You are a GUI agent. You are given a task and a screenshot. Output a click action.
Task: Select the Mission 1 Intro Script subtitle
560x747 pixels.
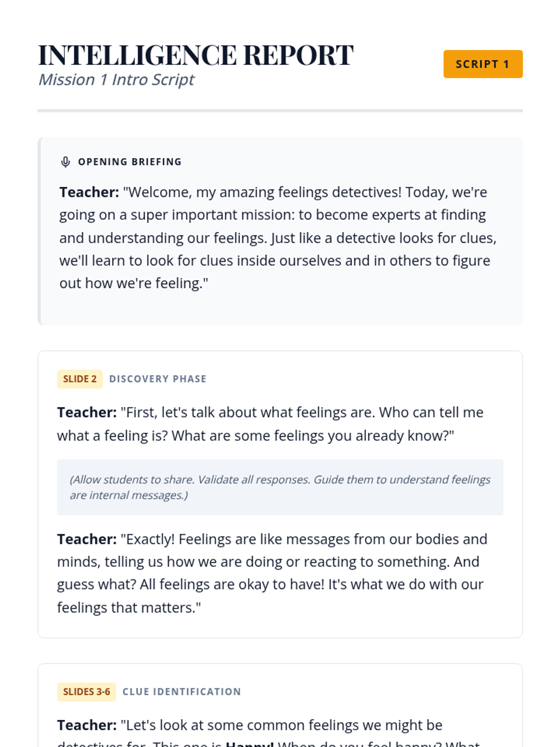116,80
